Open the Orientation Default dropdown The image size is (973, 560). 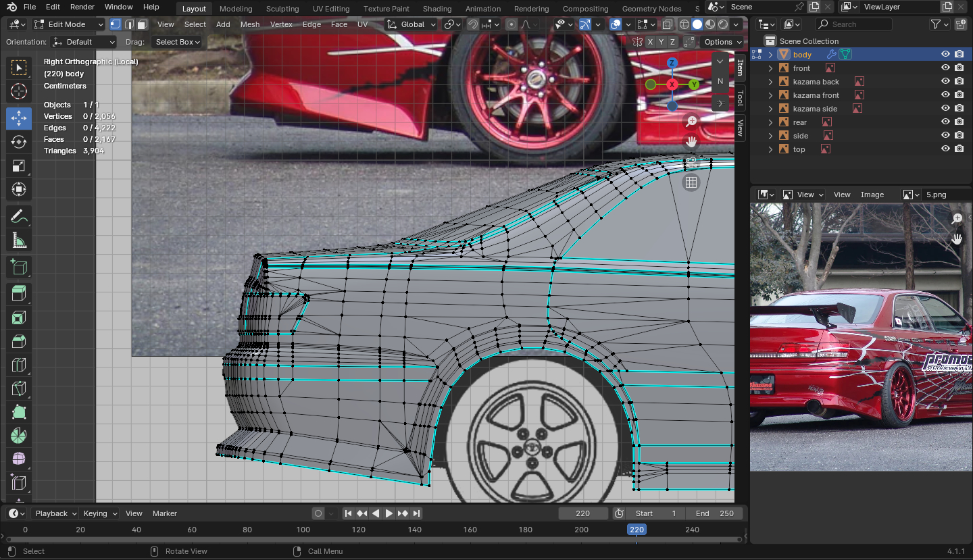pyautogui.click(x=84, y=42)
